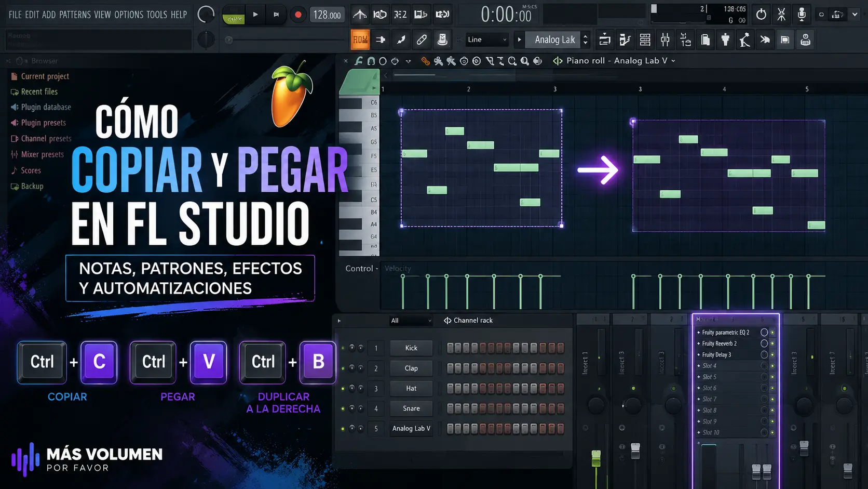Click the green Insert 1 mixer fader
The height and width of the screenshot is (489, 868).
[596, 458]
